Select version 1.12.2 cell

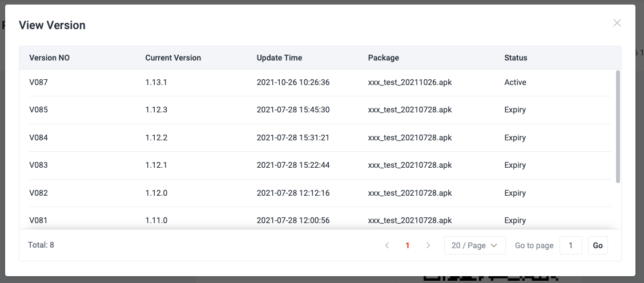coord(156,138)
